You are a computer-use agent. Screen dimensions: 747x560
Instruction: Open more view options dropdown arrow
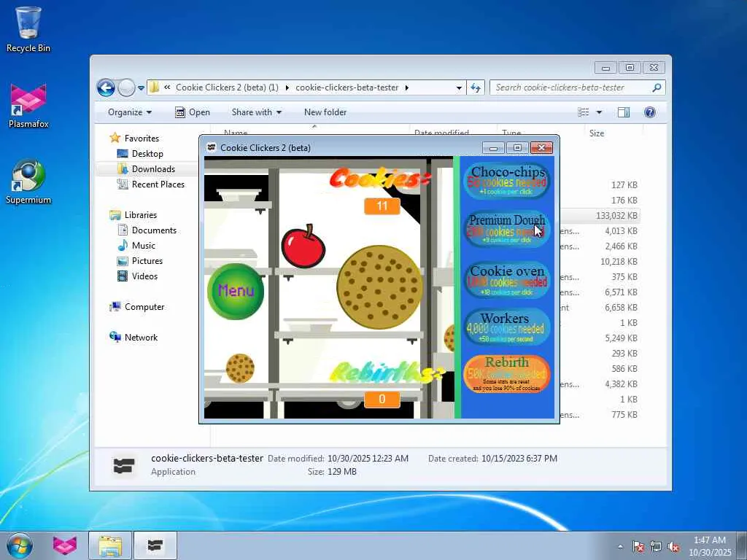(x=600, y=112)
